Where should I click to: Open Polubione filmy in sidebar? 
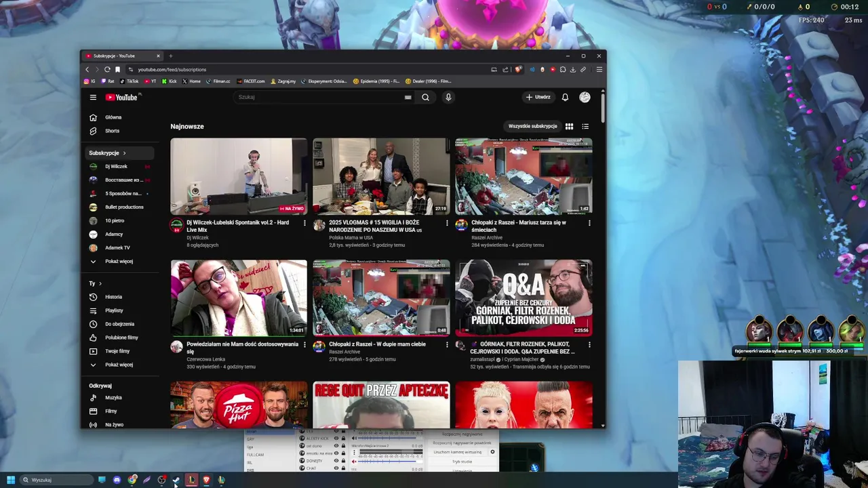point(121,338)
